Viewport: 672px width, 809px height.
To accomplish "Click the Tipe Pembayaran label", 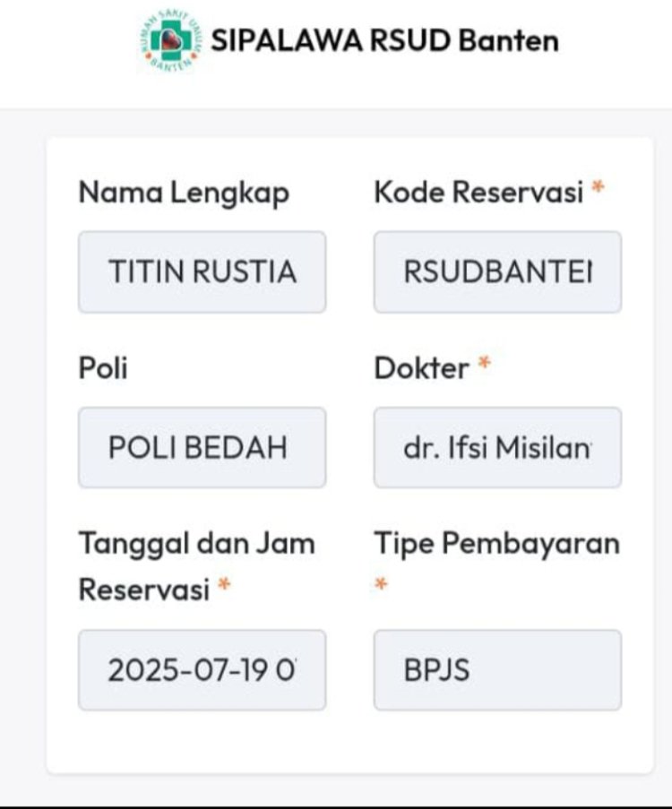I will tap(496, 543).
